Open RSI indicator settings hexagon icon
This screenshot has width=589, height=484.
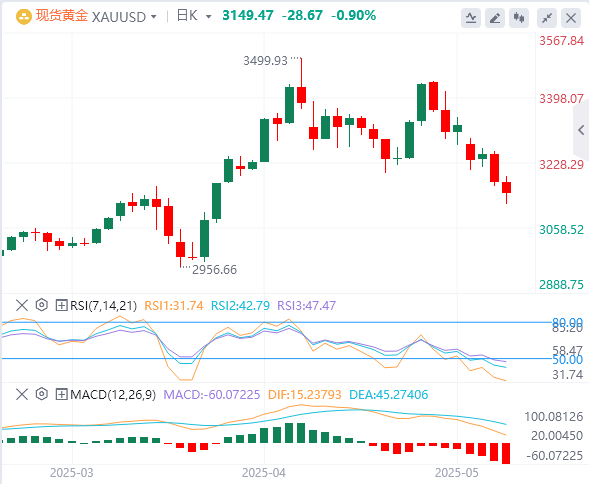(x=42, y=305)
